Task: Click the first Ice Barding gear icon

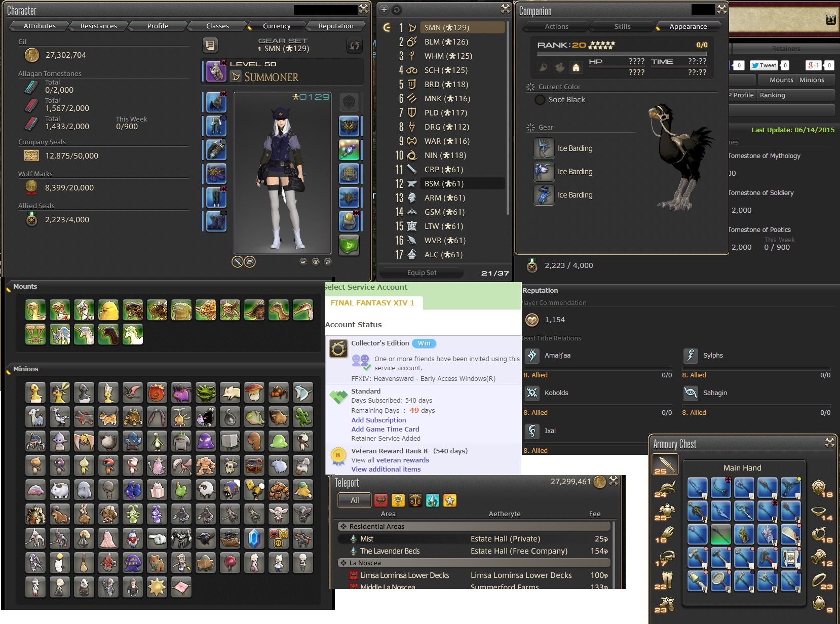Action: [544, 148]
